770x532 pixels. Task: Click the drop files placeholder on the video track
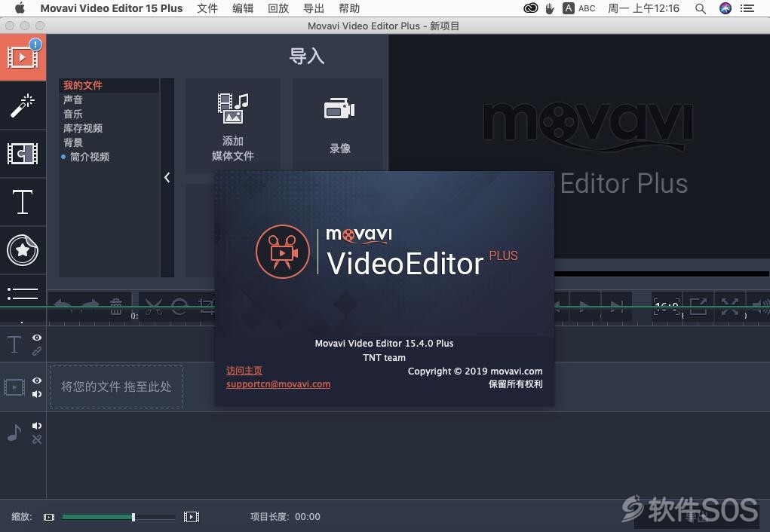[116, 387]
